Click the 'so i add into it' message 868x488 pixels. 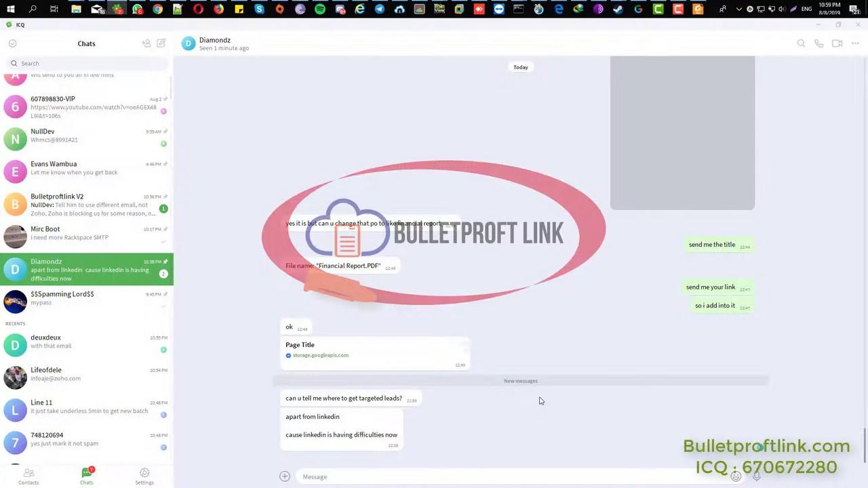(x=722, y=306)
